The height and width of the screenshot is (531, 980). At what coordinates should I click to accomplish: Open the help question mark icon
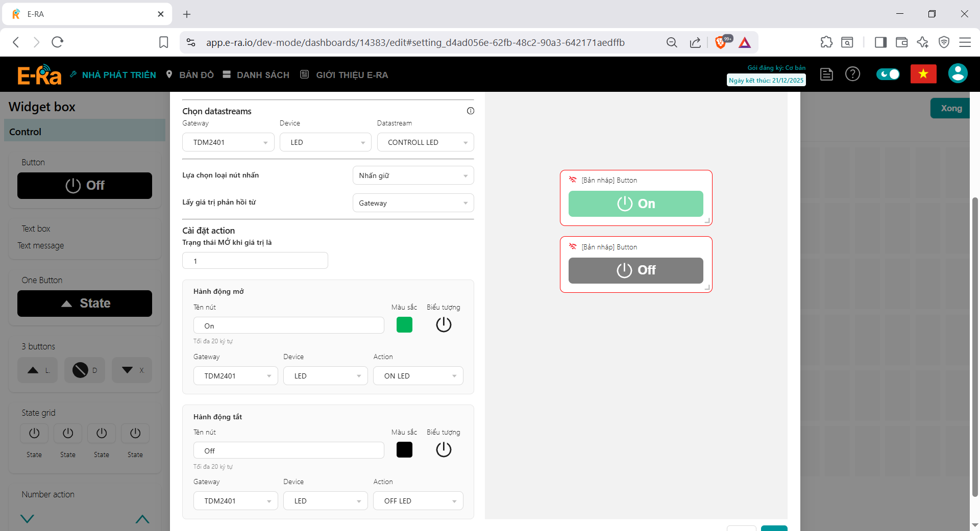(852, 74)
